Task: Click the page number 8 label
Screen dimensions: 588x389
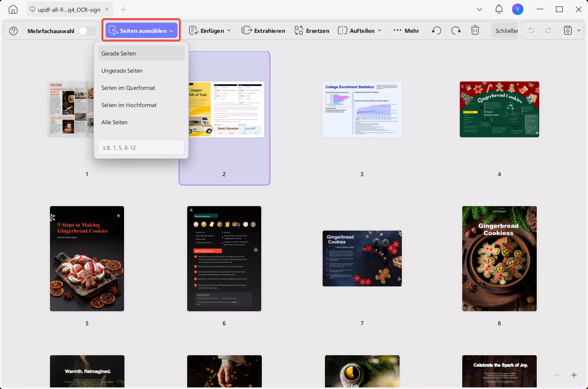Action: [499, 323]
